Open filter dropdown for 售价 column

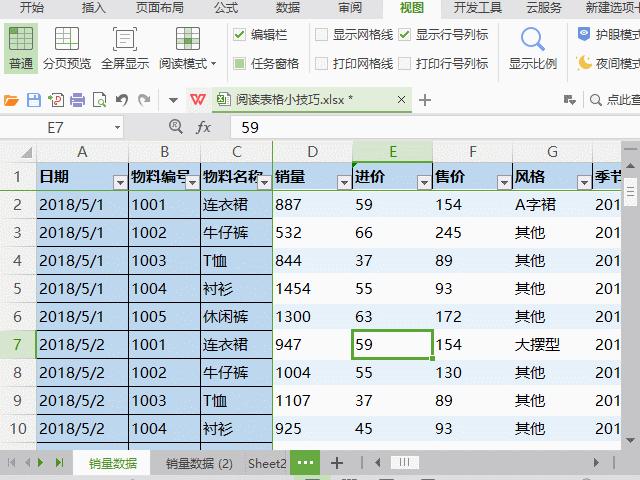(504, 182)
